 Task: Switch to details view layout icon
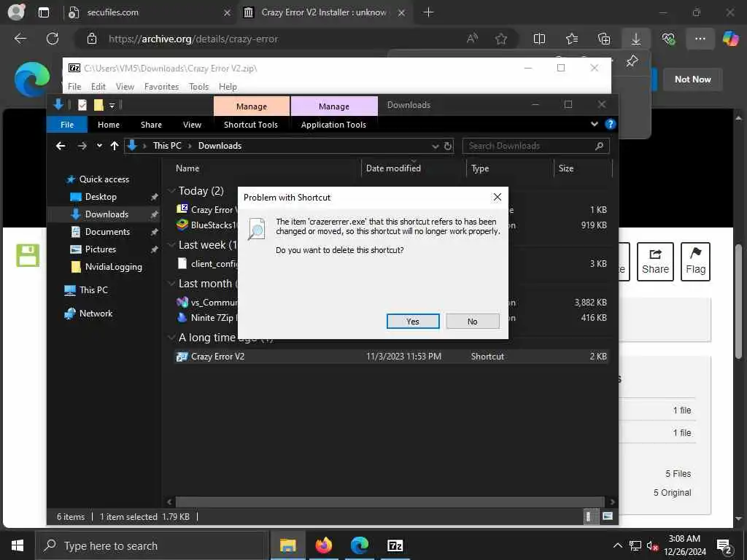coord(589,516)
